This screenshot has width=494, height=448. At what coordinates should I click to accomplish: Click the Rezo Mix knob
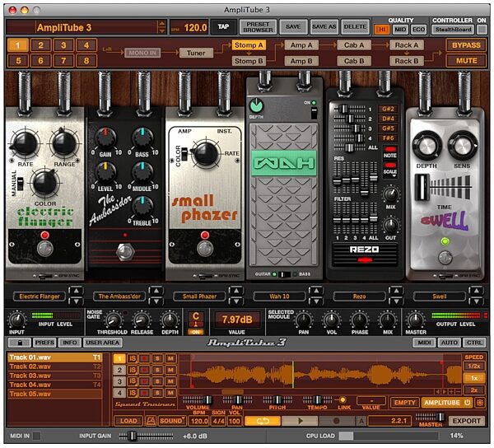(390, 194)
